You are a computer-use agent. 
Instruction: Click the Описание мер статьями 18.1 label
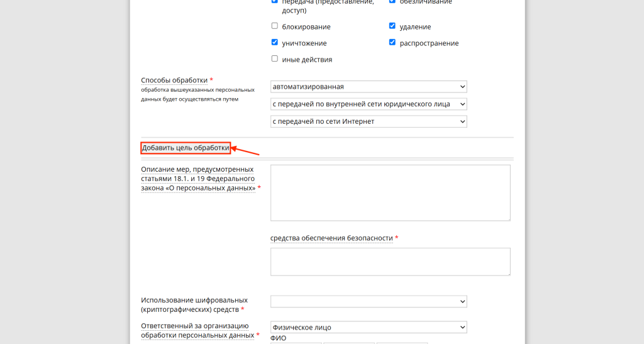click(198, 179)
